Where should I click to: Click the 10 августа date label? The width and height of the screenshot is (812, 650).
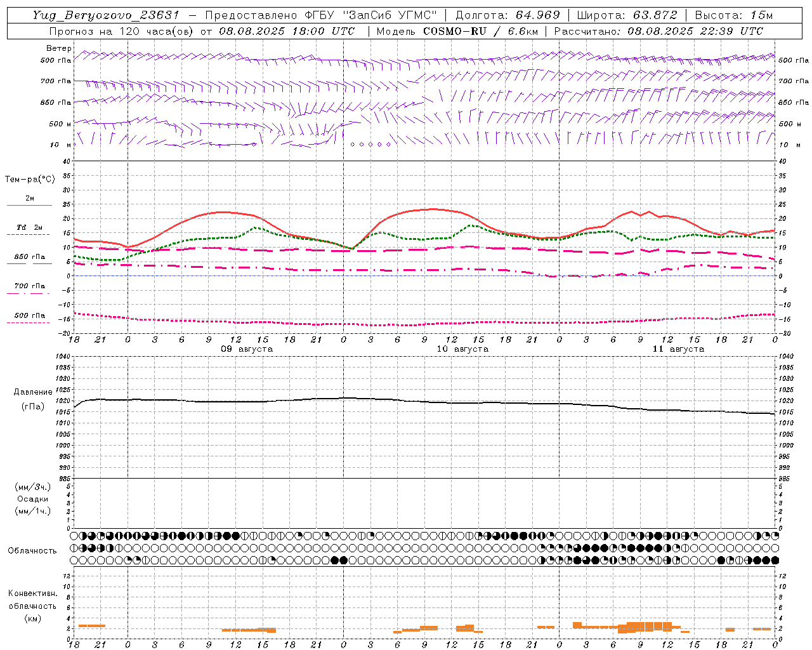tap(462, 349)
